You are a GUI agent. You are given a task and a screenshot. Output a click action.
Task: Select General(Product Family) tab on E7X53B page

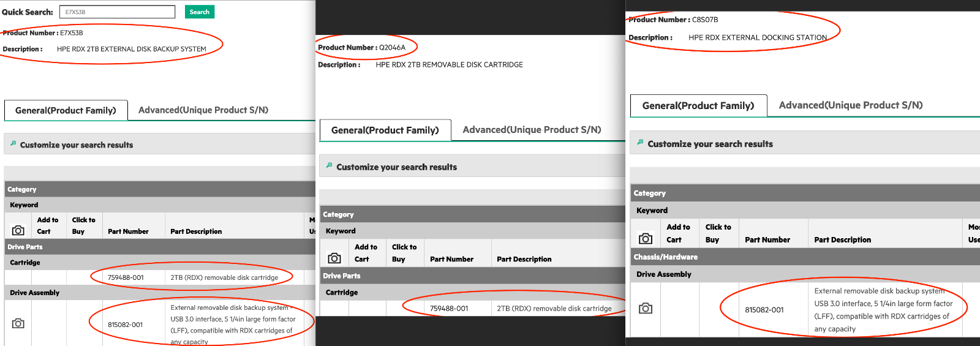tap(66, 110)
